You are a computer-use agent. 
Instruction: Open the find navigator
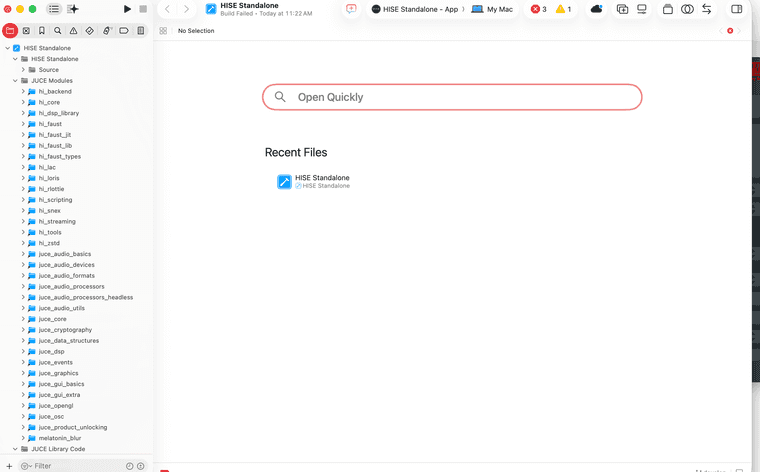(x=58, y=31)
